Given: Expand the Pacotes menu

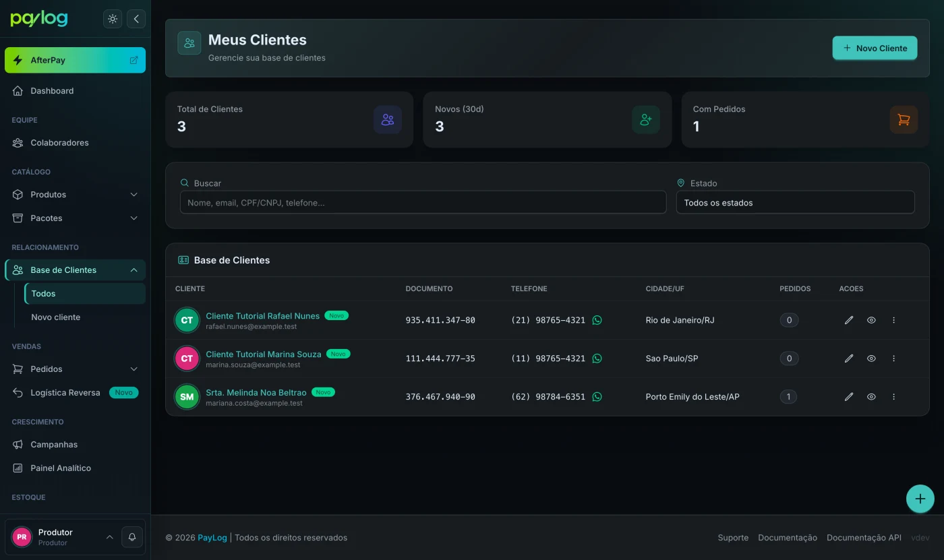Looking at the screenshot, I should pyautogui.click(x=75, y=218).
